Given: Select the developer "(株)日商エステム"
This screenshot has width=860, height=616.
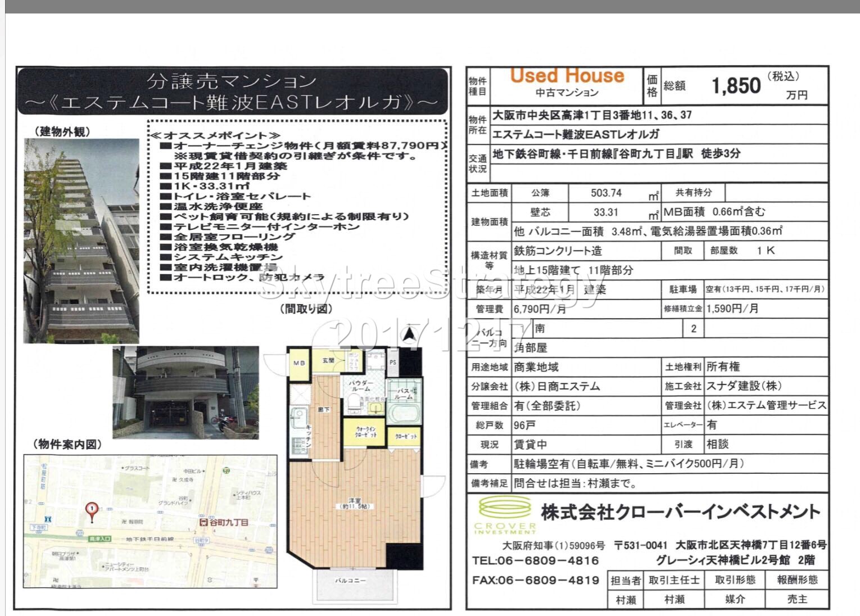Looking at the screenshot, I should coord(557,387).
